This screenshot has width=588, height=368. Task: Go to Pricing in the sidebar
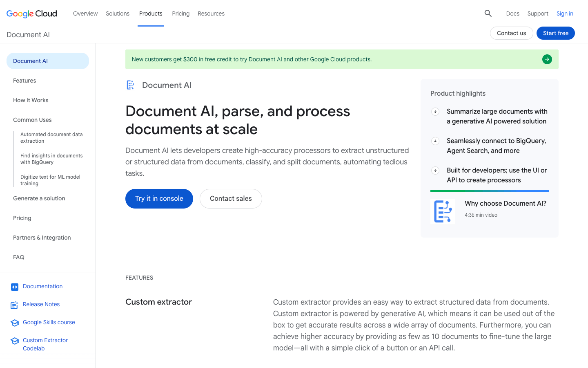click(x=22, y=218)
